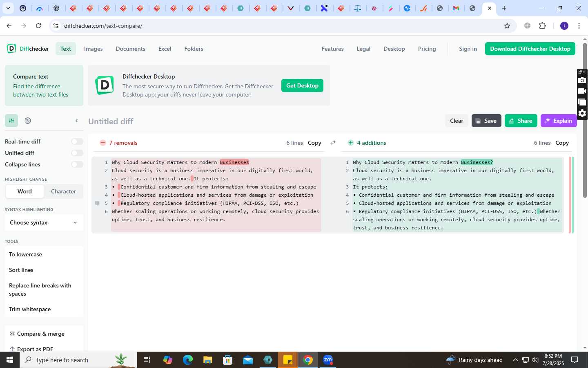
Task: Click Replace line breaks with spaces
Action: pyautogui.click(x=44, y=289)
